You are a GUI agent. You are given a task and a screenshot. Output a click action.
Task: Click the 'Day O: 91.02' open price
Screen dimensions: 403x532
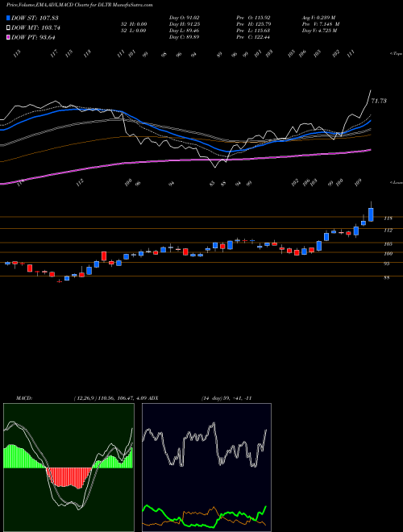[x=184, y=18]
